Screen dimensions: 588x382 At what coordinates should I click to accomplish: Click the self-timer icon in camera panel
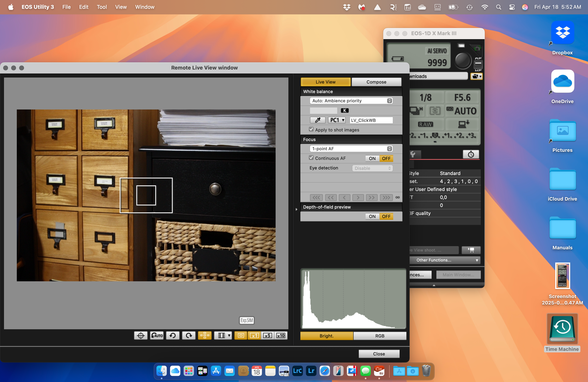[x=471, y=154]
